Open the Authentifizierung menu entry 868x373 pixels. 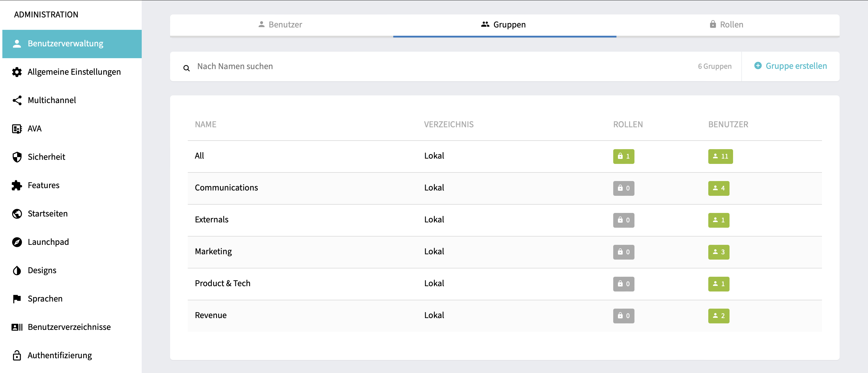click(x=72, y=356)
